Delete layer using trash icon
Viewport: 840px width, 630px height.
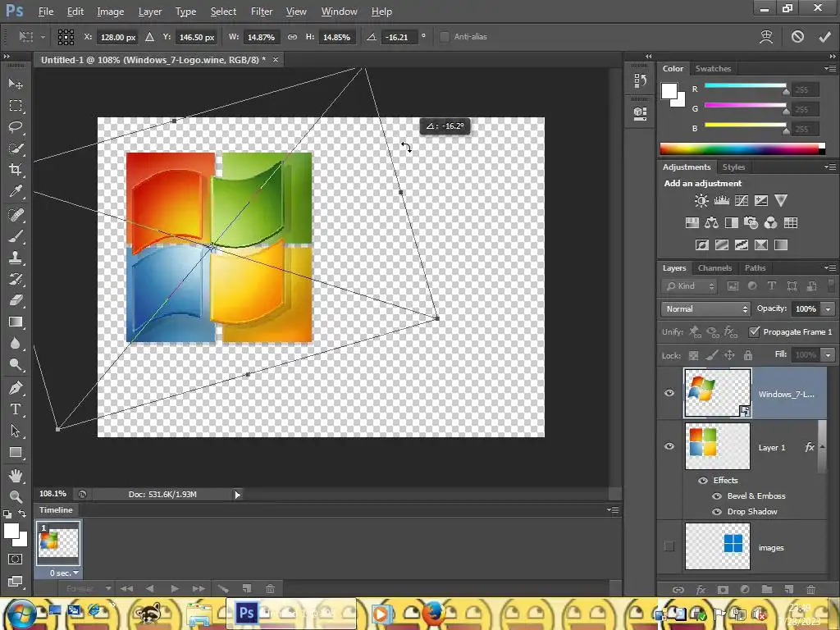pos(811,590)
